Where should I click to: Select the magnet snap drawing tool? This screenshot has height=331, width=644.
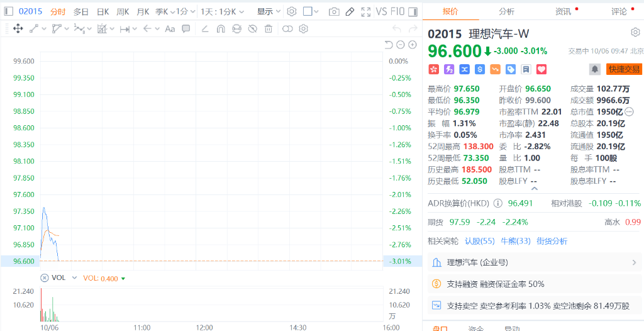point(221,28)
